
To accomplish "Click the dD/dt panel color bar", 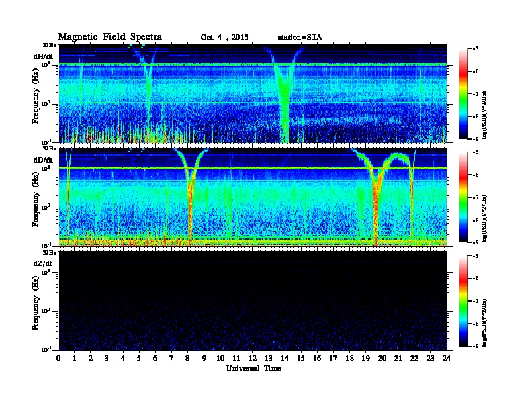I will (463, 197).
